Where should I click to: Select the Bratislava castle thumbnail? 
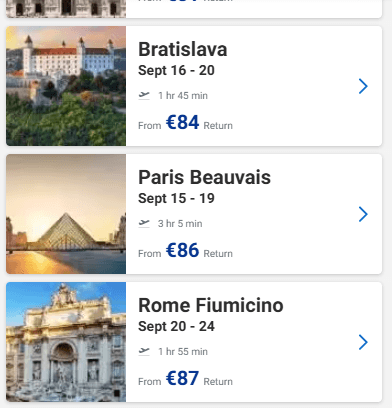[x=66, y=86]
